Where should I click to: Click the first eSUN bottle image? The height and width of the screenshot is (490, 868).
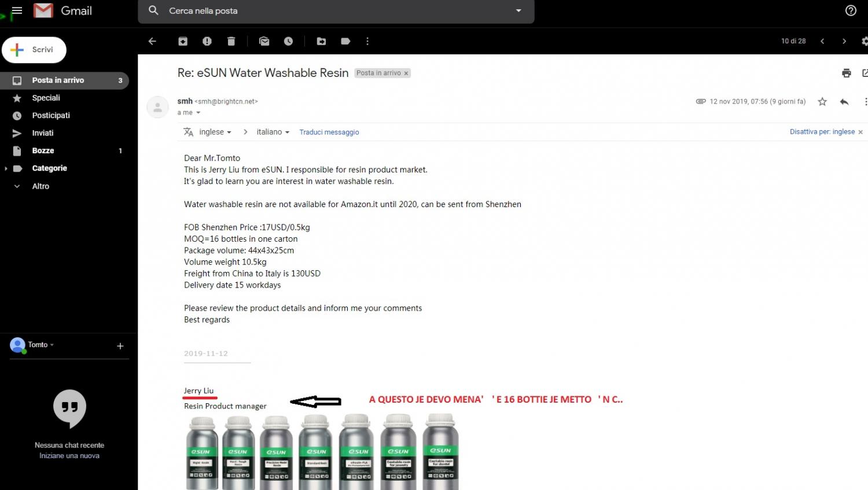coord(201,452)
